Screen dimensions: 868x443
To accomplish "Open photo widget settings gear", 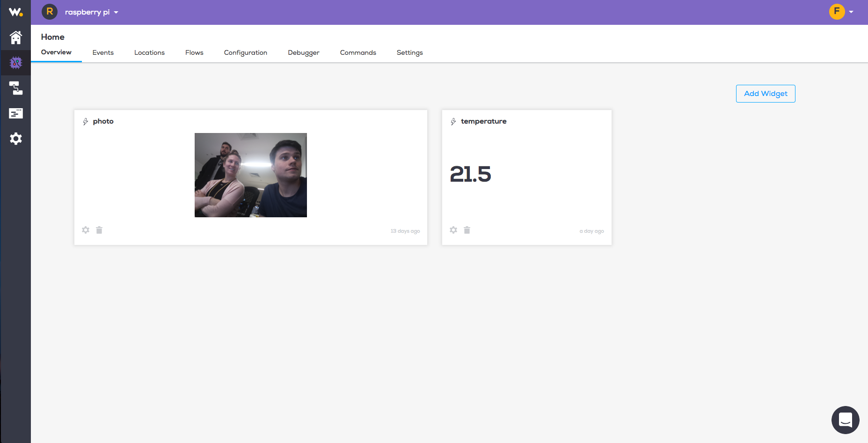I will [86, 230].
